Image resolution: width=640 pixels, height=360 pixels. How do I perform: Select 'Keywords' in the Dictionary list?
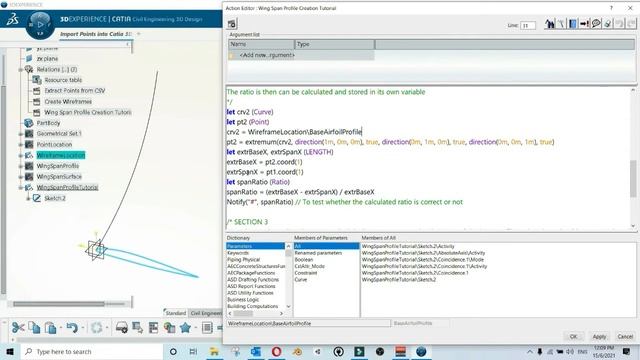[x=238, y=253]
